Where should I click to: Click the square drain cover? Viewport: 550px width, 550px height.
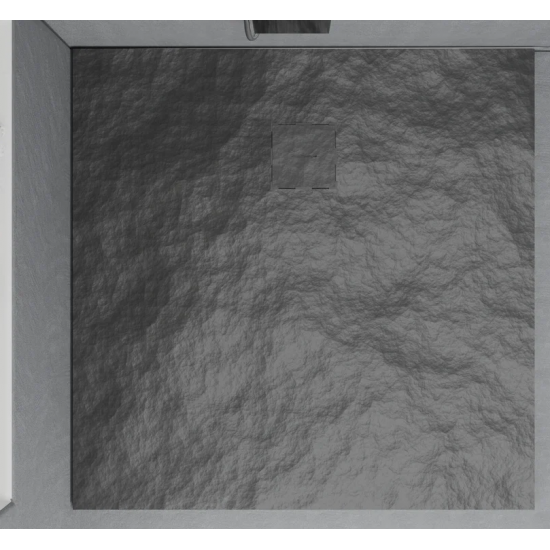coord(304,156)
